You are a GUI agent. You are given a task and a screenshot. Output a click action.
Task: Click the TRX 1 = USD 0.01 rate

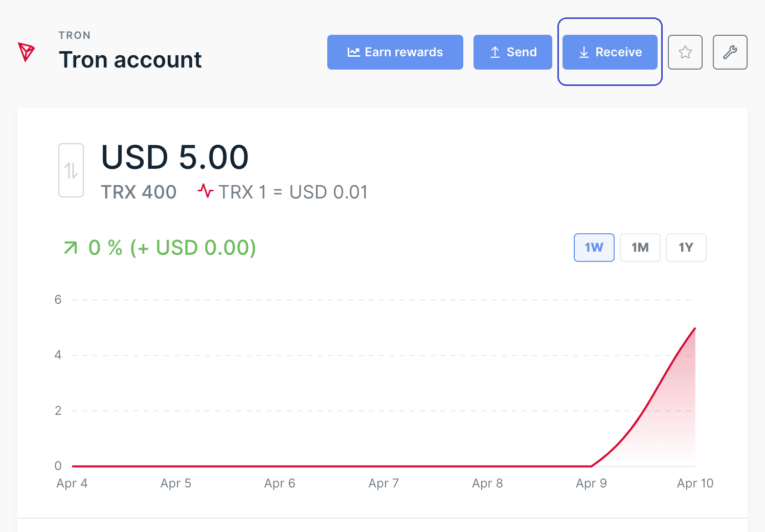[x=293, y=192]
